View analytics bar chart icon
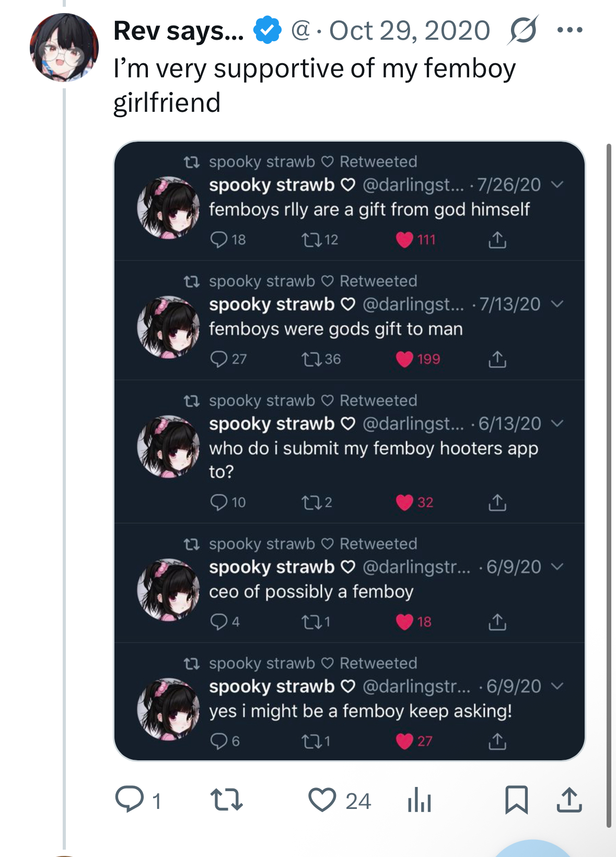Image resolution: width=616 pixels, height=857 pixels. [419, 801]
